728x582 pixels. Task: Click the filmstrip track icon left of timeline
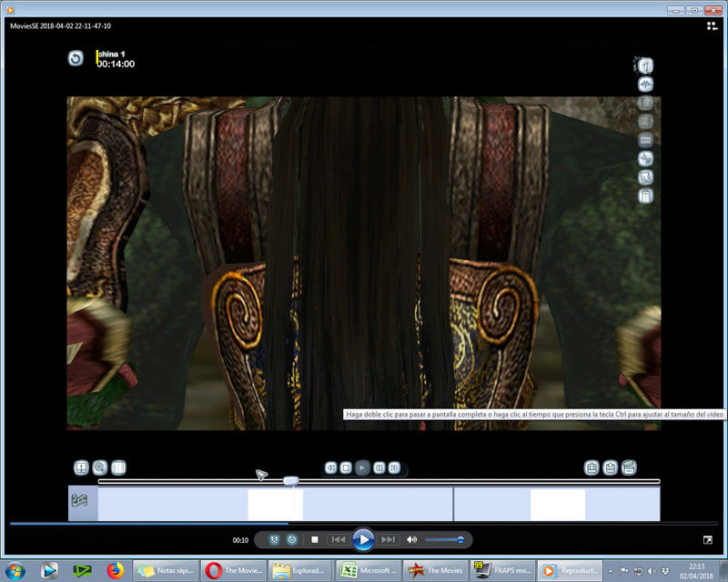click(79, 500)
